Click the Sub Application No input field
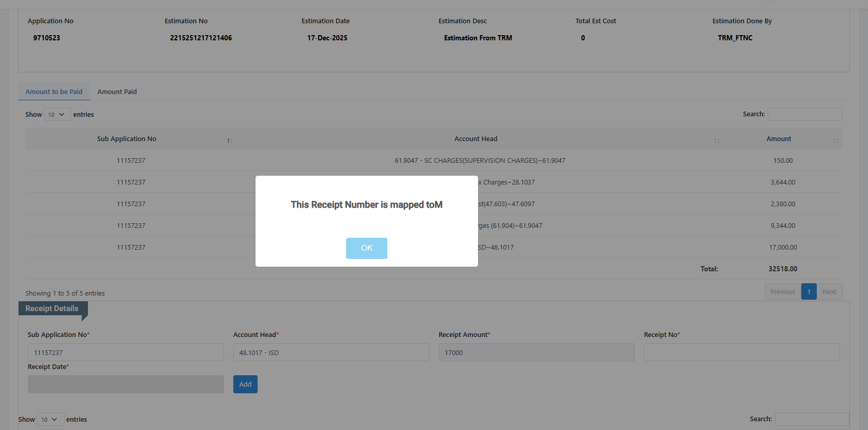Screen dimensions: 868x430 coord(126,352)
